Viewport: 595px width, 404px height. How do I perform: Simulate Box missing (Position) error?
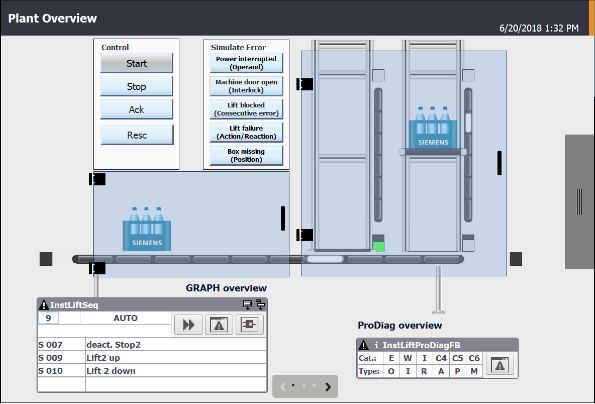[x=246, y=156]
